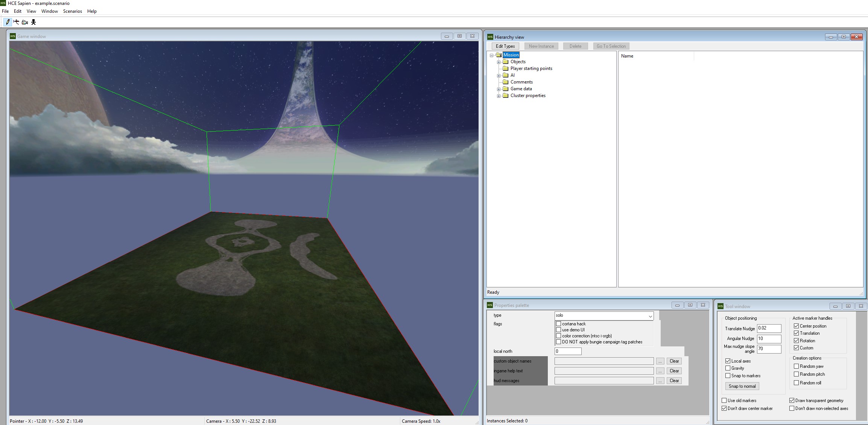Select the pencil edit tool in toolbar
868x425 pixels.
click(8, 22)
